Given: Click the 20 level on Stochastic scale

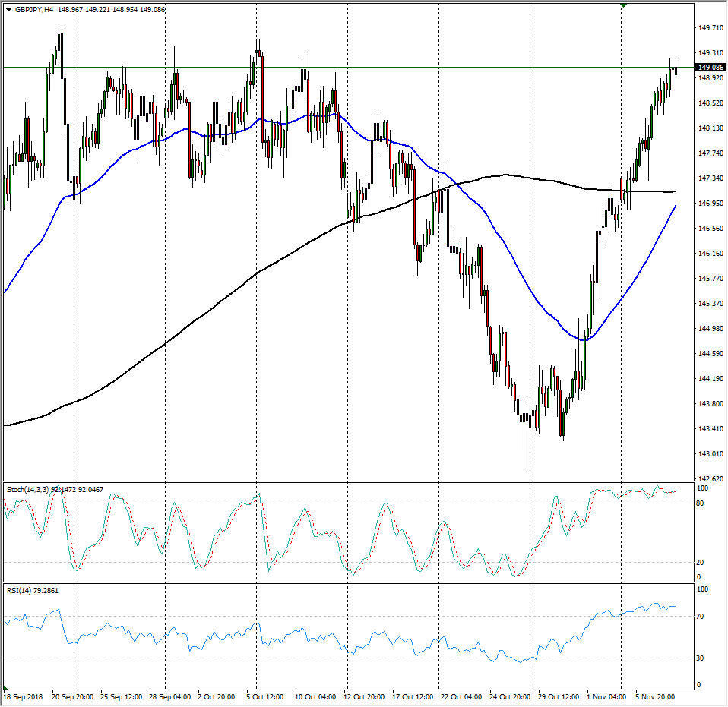Looking at the screenshot, I should click(701, 563).
